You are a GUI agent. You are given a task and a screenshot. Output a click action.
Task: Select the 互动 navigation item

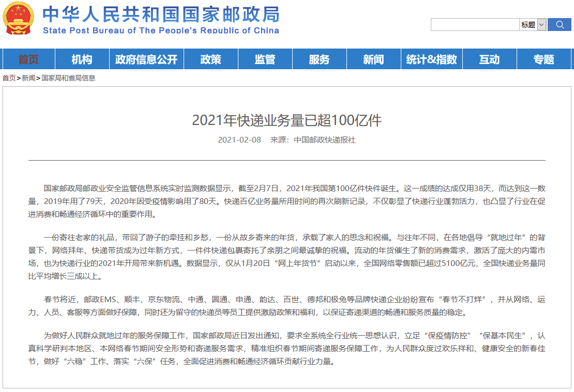click(x=489, y=59)
